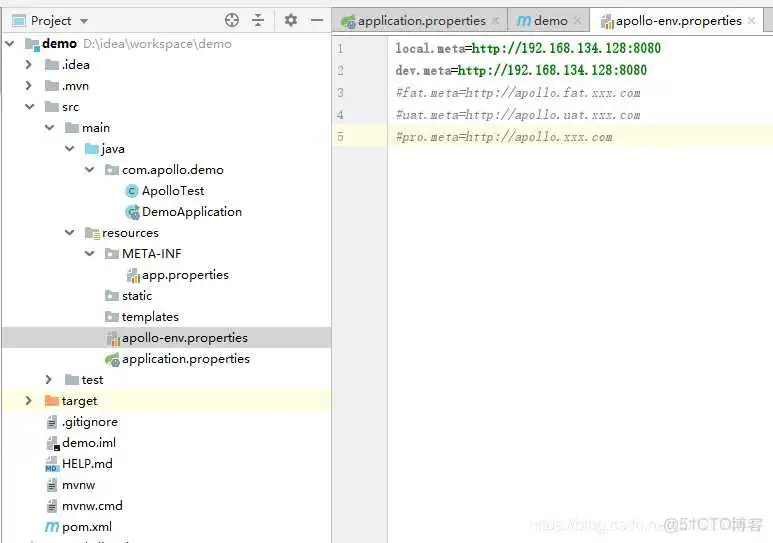Collapse the demo project root node

coord(9,43)
